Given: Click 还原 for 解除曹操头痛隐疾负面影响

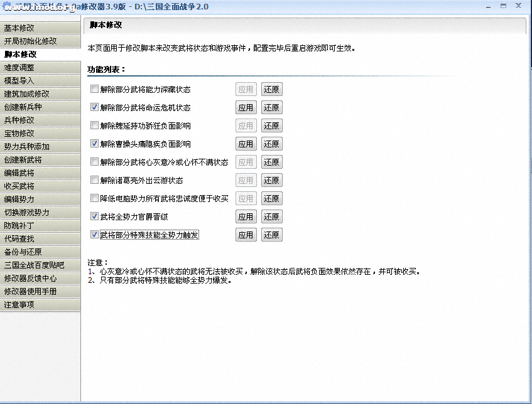Looking at the screenshot, I should click(x=271, y=144).
